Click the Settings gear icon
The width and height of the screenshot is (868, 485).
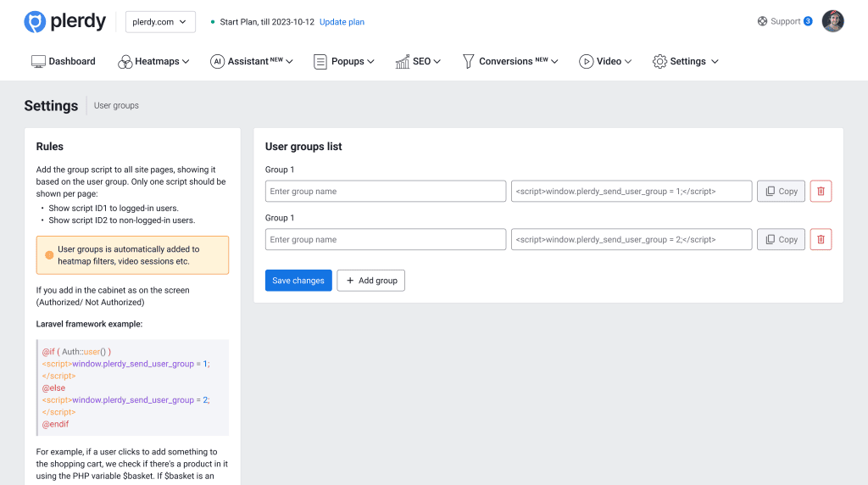click(659, 62)
